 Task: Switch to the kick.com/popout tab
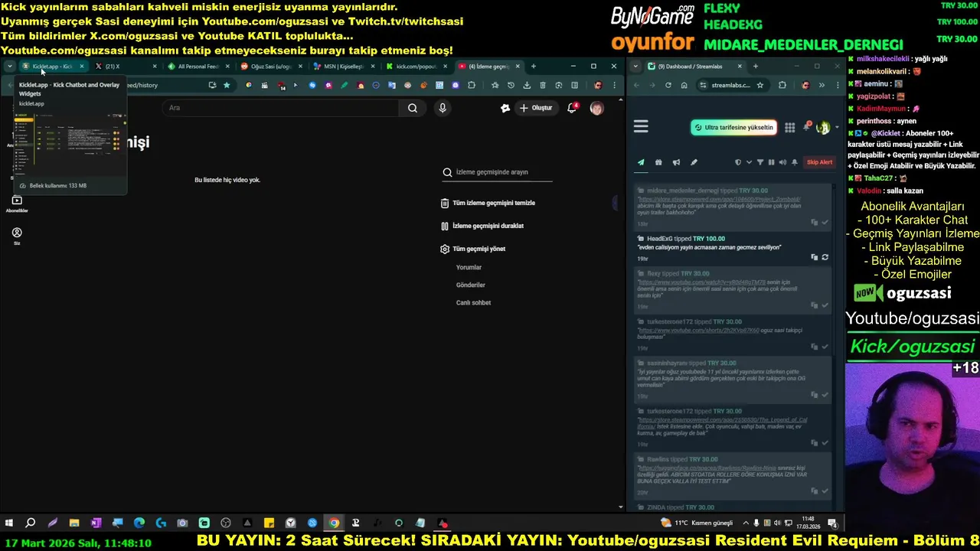point(416,67)
